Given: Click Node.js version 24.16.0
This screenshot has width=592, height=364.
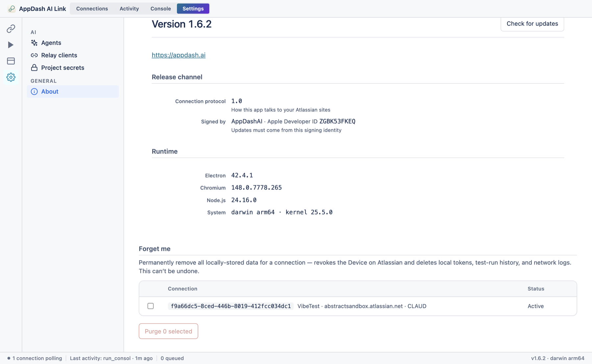Looking at the screenshot, I should click(x=244, y=200).
